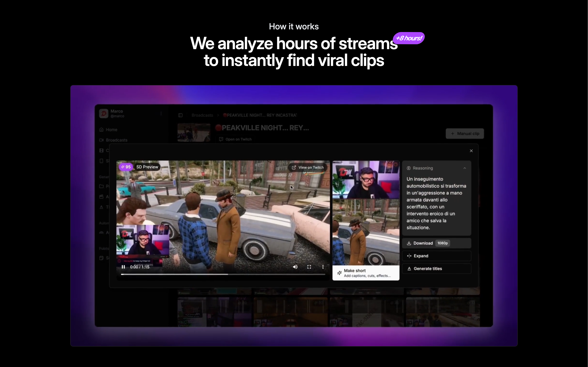Open the Broadcasts breadcrumb link
The width and height of the screenshot is (588, 367).
202,115
